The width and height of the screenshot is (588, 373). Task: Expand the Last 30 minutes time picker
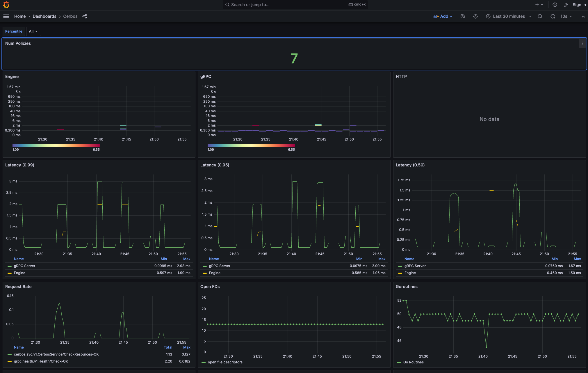point(509,16)
